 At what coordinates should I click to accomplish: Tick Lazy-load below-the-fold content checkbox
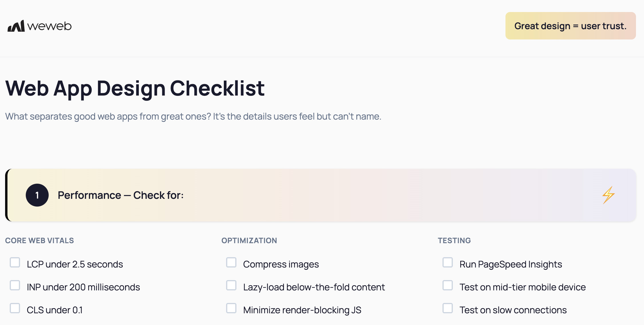pyautogui.click(x=231, y=286)
